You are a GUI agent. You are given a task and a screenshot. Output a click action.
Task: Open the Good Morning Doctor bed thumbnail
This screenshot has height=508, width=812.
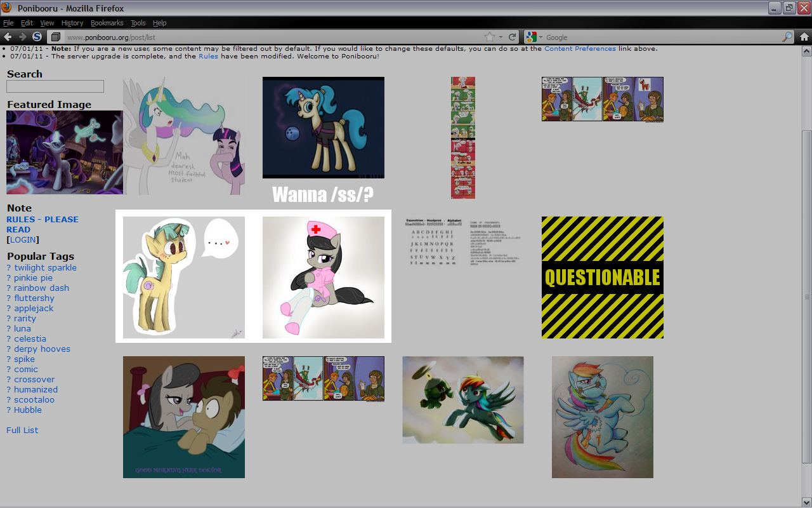(x=184, y=417)
